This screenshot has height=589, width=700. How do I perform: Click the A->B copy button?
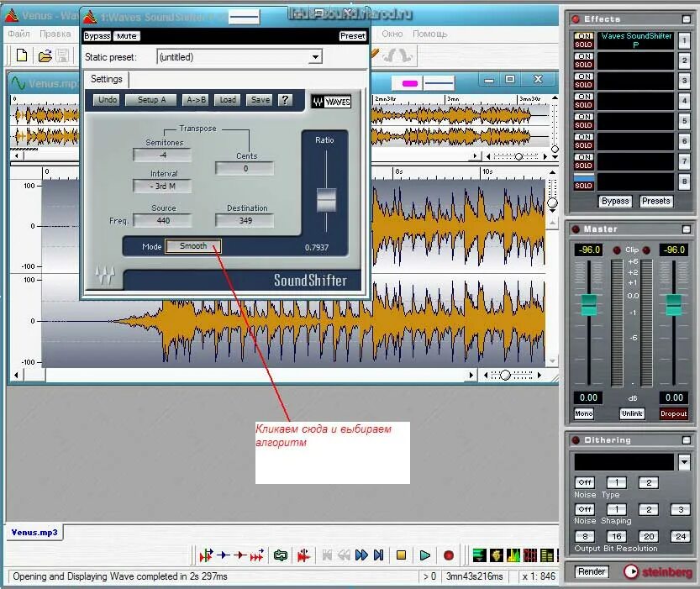click(x=196, y=100)
